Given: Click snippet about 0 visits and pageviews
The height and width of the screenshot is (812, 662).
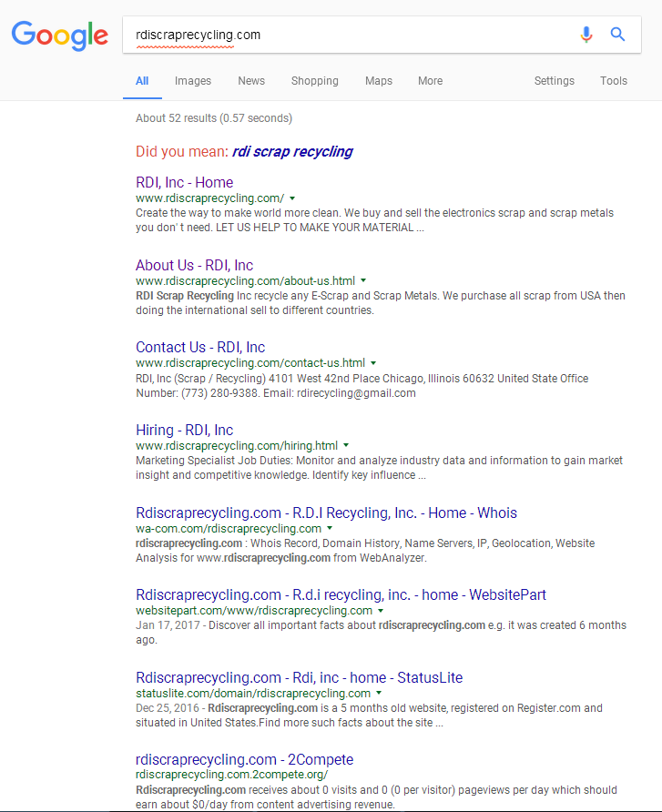Looking at the screenshot, I should point(376,797).
